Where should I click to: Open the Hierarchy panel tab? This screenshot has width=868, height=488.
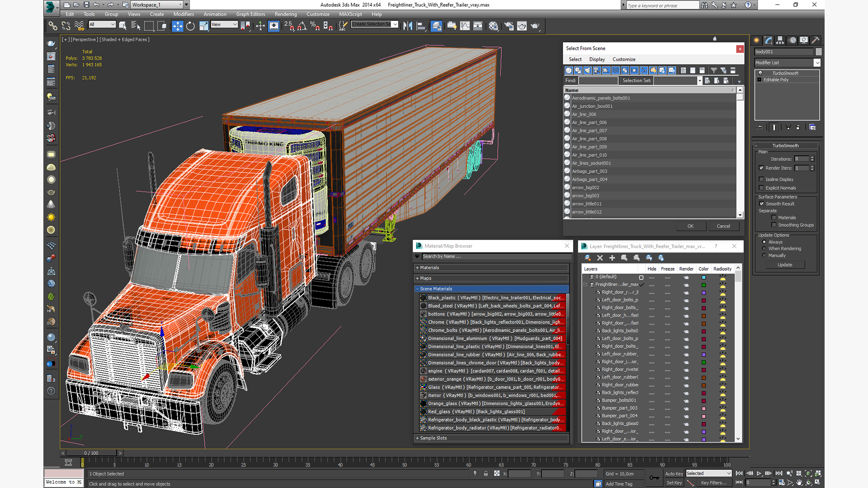[x=780, y=40]
